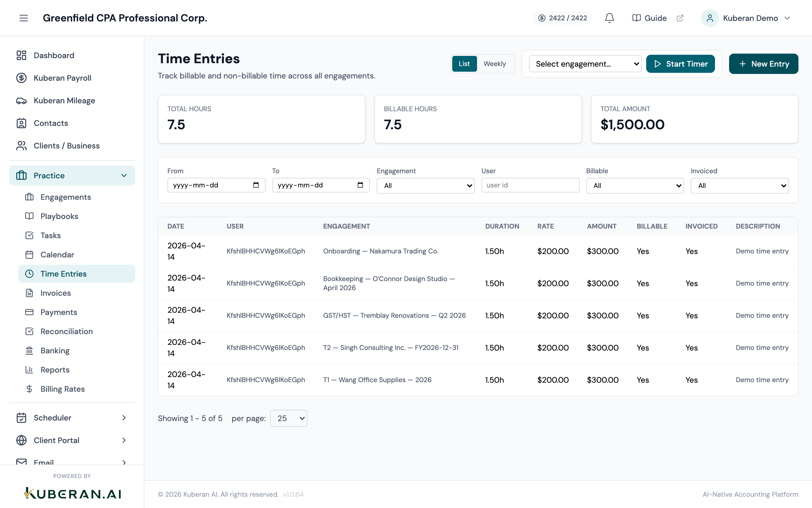812x508 pixels.
Task: Expand the Client Portal section chevron
Action: 124,440
